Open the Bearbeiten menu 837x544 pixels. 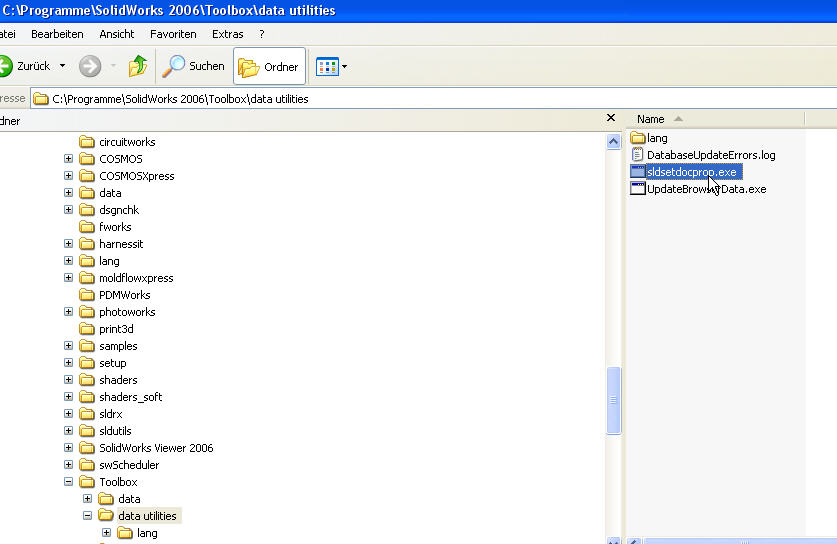tap(57, 34)
